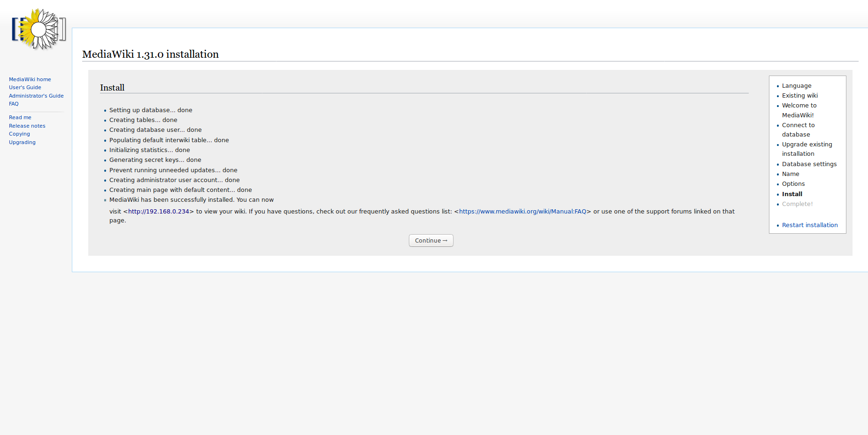Click Restart installation link
This screenshot has width=868, height=435.
[x=810, y=225]
